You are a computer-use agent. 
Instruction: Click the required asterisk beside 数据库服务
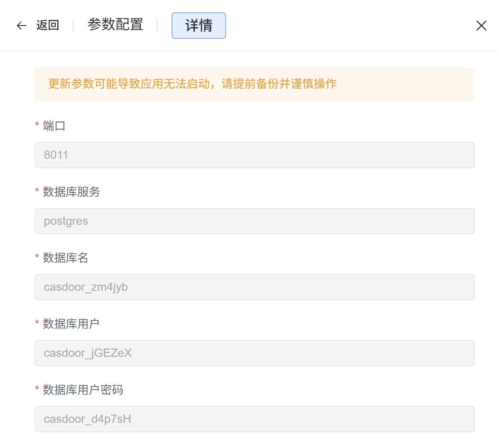point(37,191)
